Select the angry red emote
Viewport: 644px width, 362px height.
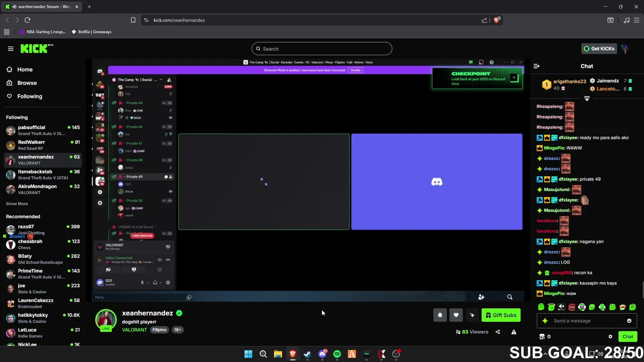click(x=572, y=307)
